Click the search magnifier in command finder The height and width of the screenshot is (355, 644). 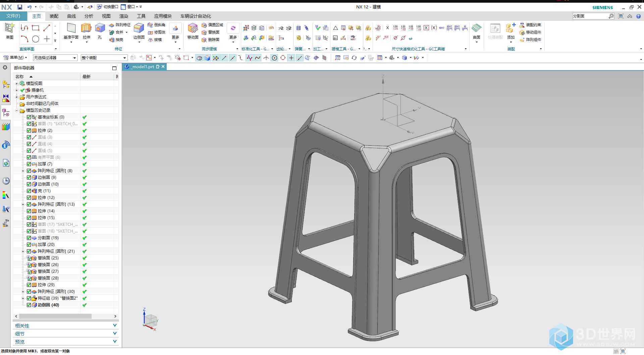[611, 16]
